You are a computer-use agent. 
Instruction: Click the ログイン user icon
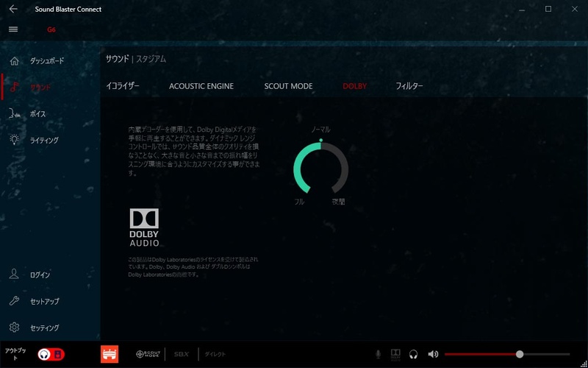pos(14,275)
